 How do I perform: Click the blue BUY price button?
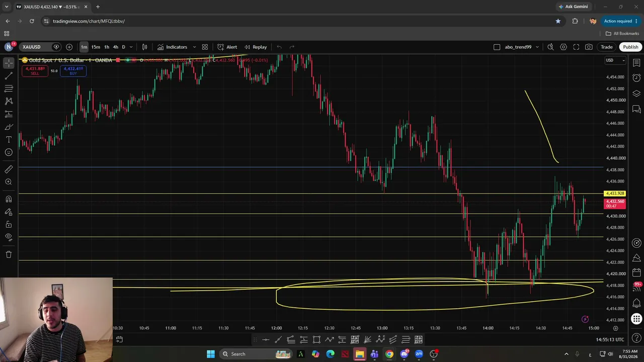(x=73, y=71)
